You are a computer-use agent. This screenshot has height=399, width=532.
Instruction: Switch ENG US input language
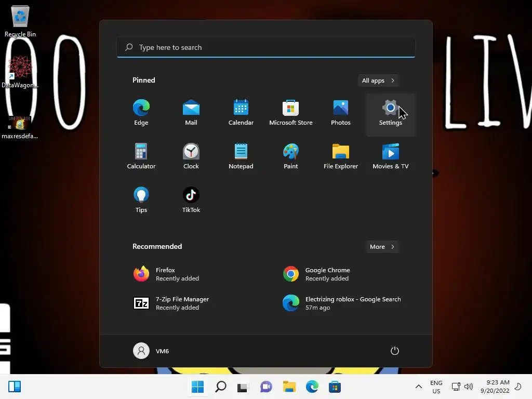click(436, 387)
